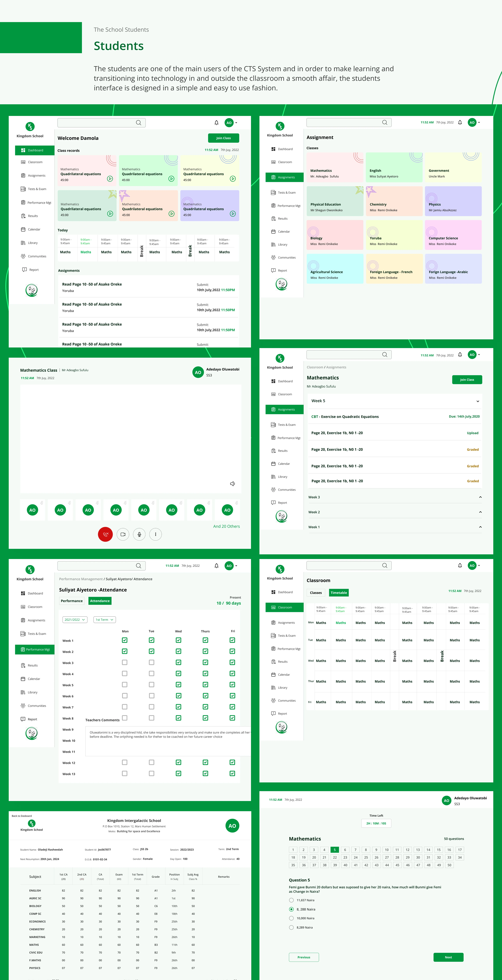Screen dimensions: 502x980
Task: Play the purple Mathematics class record card
Action: point(233,214)
